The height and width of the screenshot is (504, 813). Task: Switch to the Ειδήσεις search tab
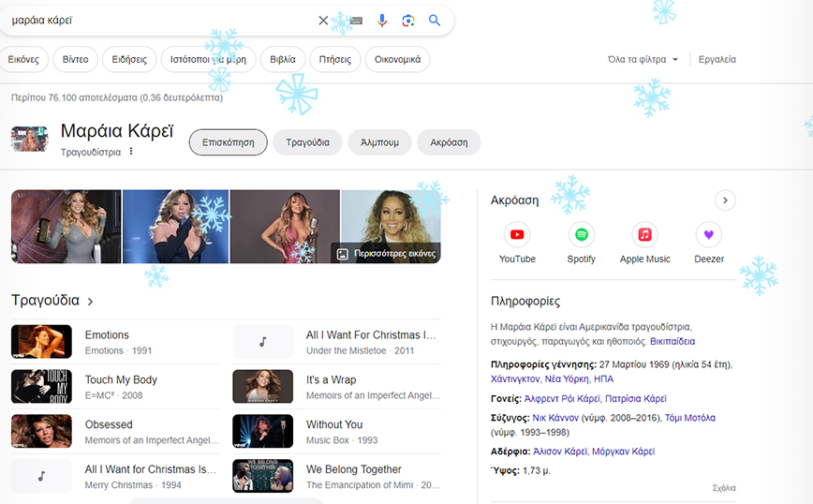[129, 60]
